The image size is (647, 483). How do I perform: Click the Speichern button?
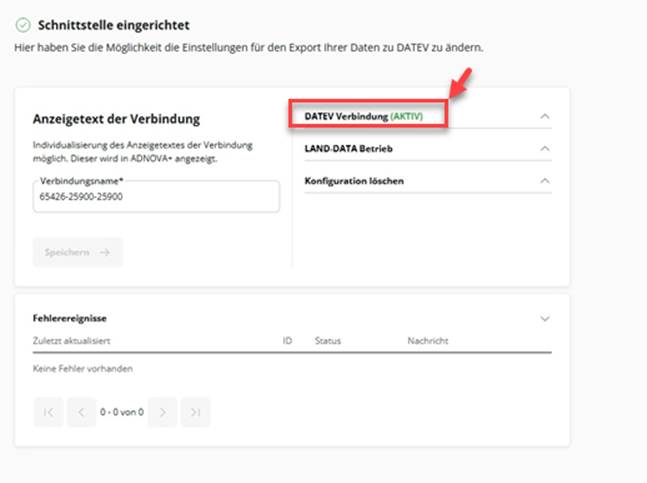pyautogui.click(x=78, y=252)
